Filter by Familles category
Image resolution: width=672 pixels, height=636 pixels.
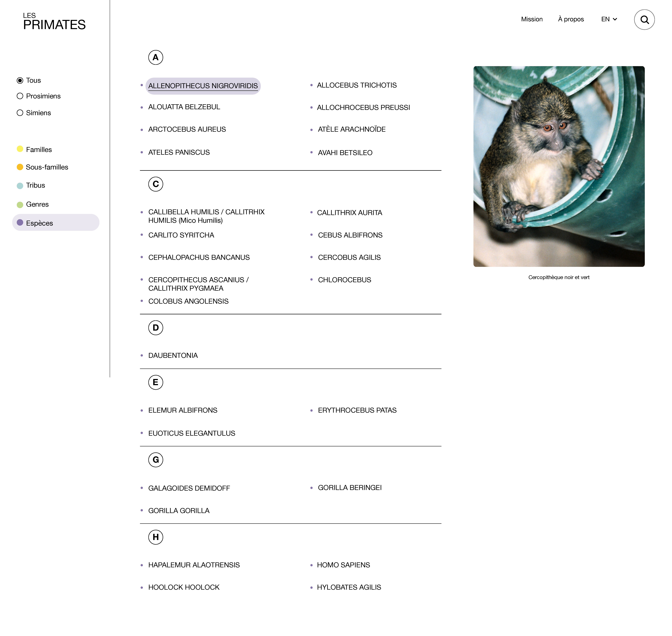(x=39, y=150)
